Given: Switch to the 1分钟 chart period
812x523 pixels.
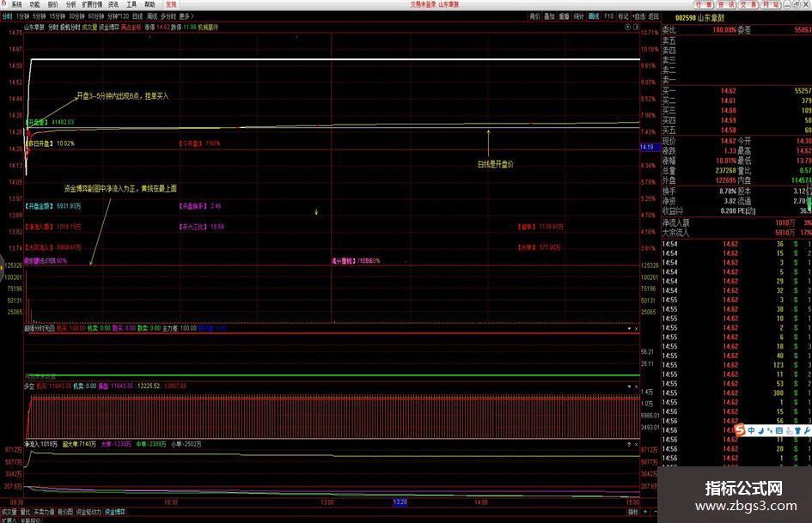Looking at the screenshot, I should pos(23,16).
